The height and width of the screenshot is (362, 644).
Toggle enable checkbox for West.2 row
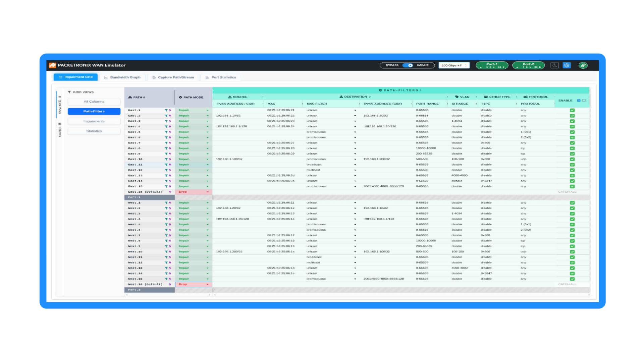pyautogui.click(x=572, y=208)
